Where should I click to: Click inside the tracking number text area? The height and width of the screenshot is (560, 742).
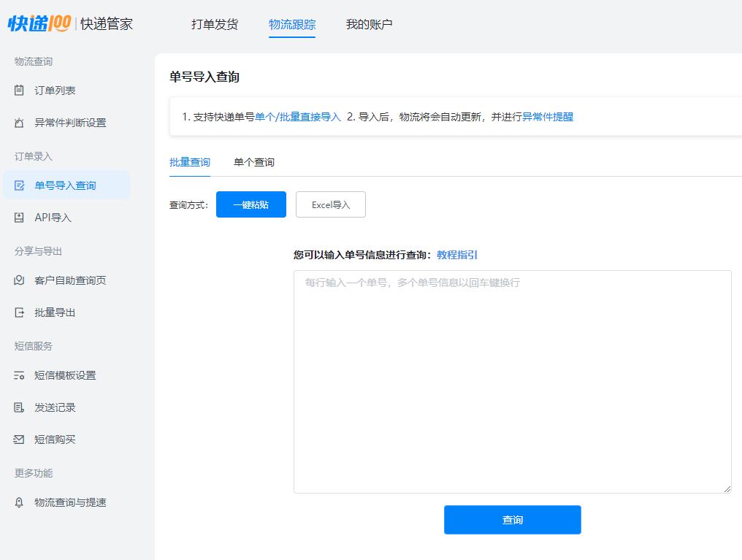click(511, 380)
